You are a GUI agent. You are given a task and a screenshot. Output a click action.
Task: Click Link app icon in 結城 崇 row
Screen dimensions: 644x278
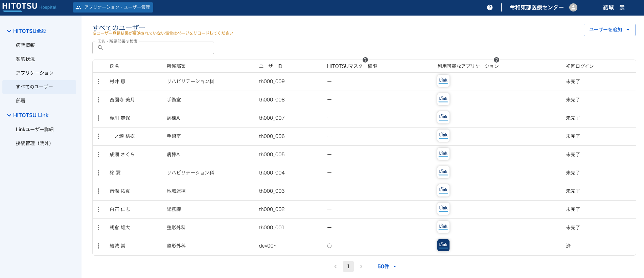click(x=443, y=245)
